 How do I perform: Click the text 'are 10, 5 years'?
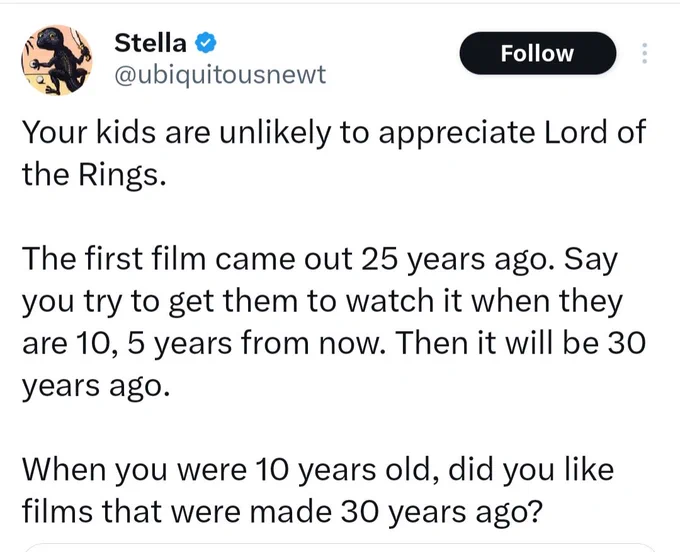127,343
